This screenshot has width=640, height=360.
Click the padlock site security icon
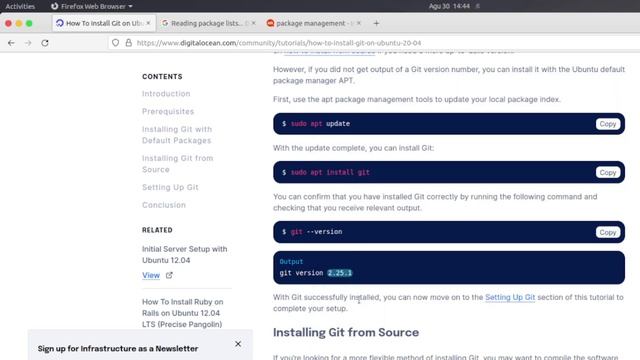click(x=129, y=43)
